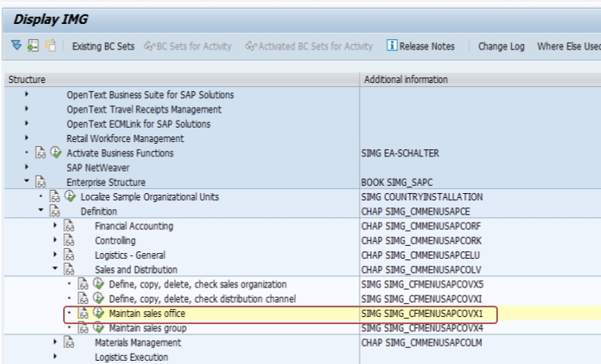Click SIMG COUNTRYINSTALLATION cell

click(x=422, y=196)
